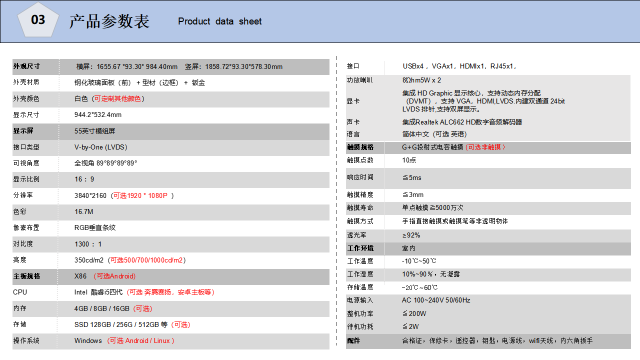Select the "外观尺寸" row label
Viewport: 640px width, 360px height.
point(27,66)
